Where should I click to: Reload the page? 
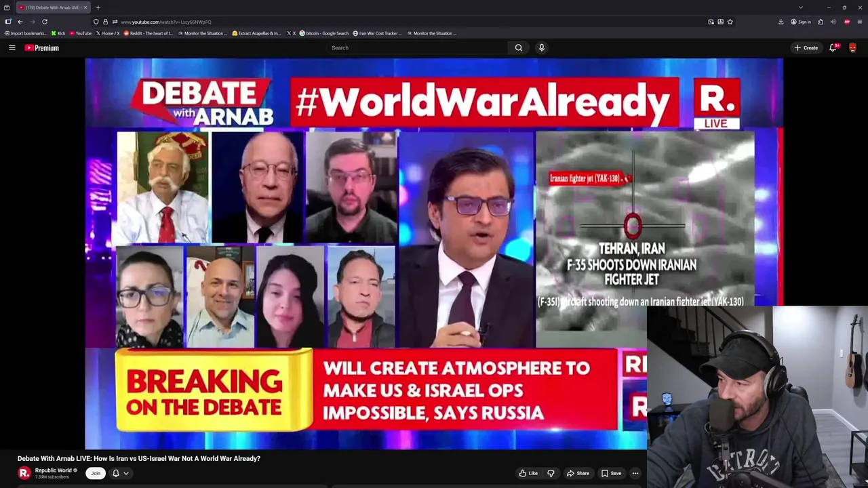pos(45,22)
